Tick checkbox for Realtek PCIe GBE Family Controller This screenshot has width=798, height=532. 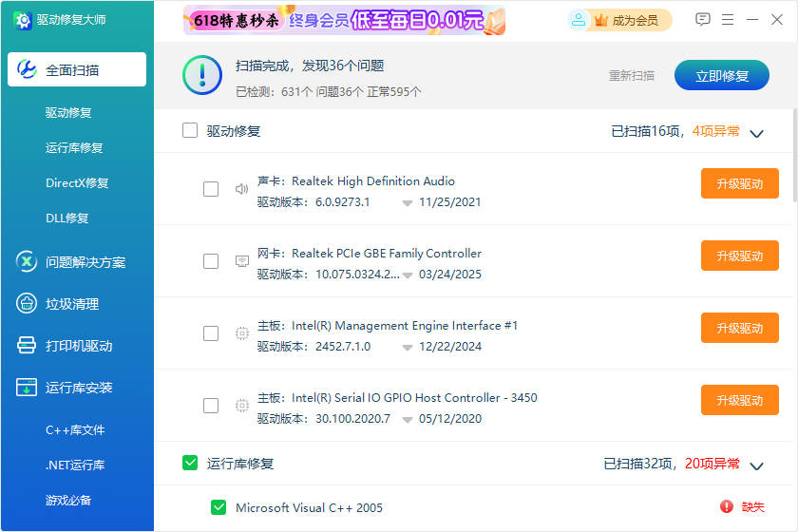211,261
